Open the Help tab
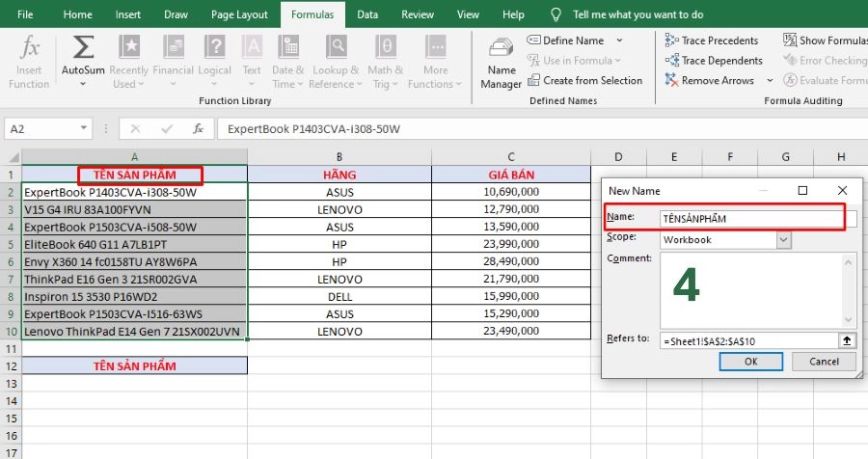 [513, 14]
